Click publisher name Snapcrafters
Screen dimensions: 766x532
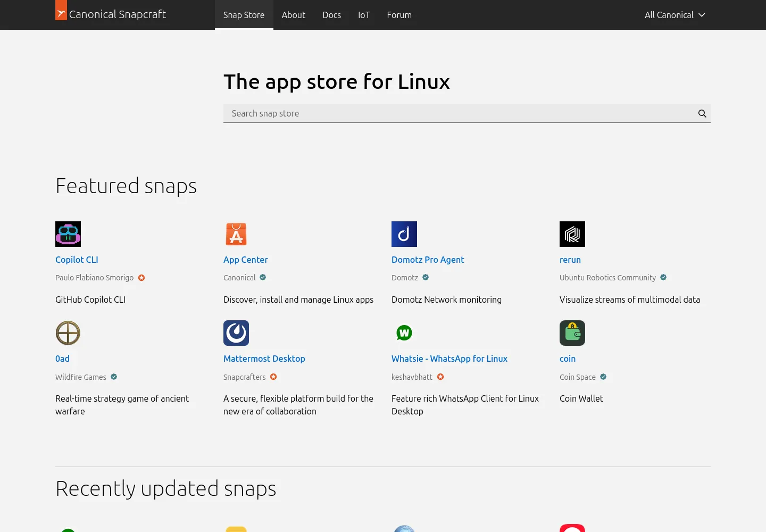244,377
